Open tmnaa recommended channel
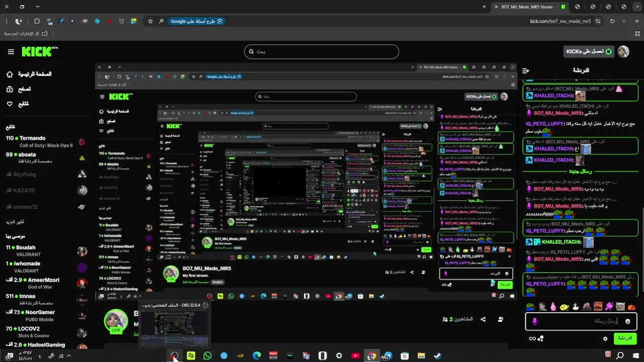 [45, 299]
